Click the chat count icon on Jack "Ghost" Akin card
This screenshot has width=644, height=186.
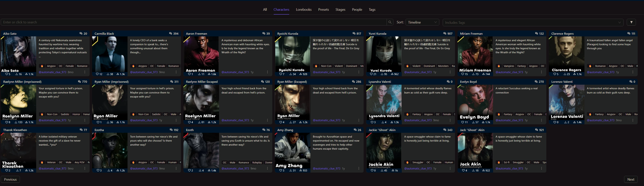click(536, 130)
